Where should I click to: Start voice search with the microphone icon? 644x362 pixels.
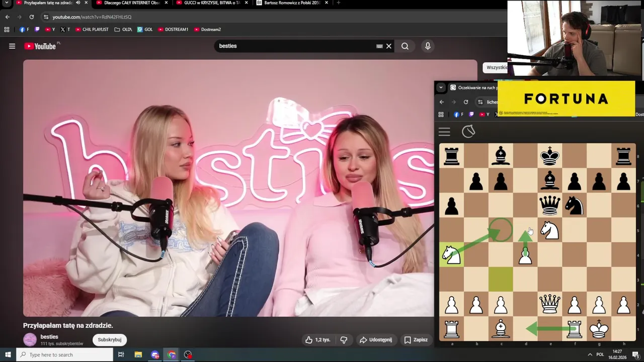click(x=428, y=46)
